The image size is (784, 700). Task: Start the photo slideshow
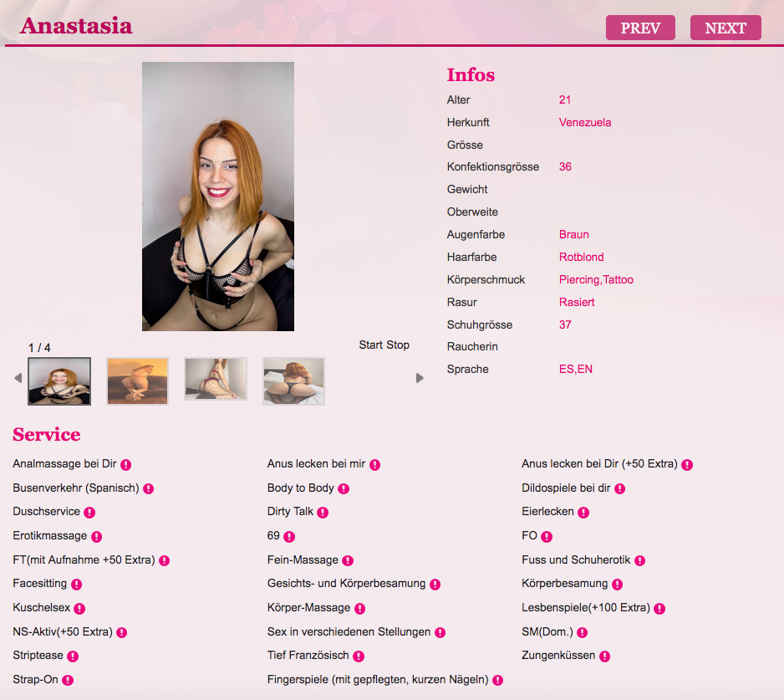point(371,345)
